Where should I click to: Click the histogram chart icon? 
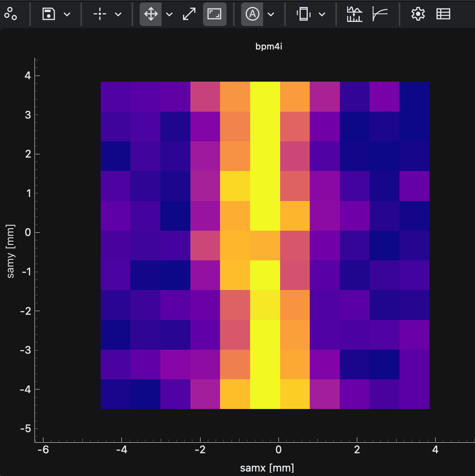pyautogui.click(x=354, y=14)
